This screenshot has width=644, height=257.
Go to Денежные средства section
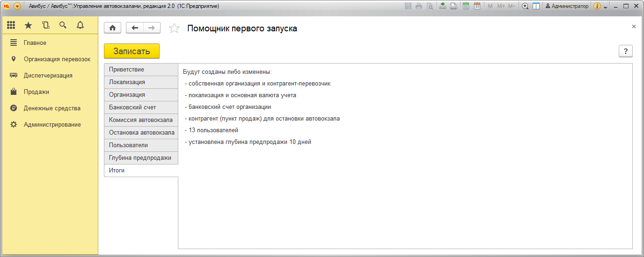52,108
